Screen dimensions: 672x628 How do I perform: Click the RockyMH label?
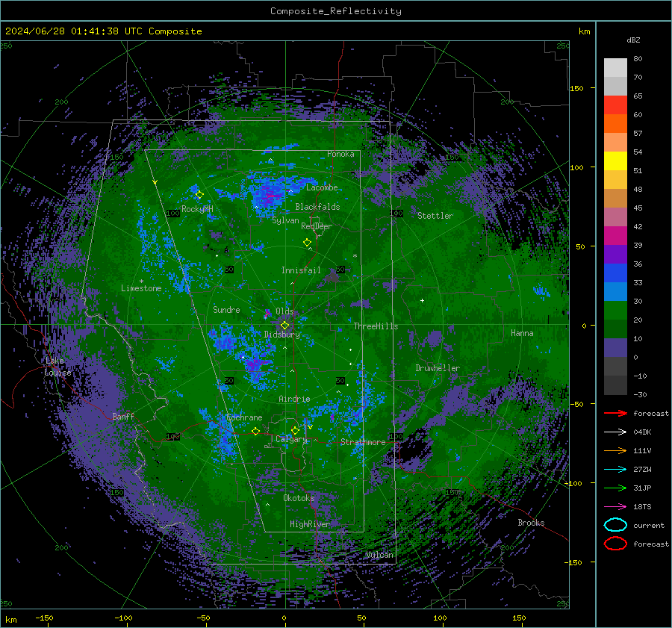click(x=197, y=209)
